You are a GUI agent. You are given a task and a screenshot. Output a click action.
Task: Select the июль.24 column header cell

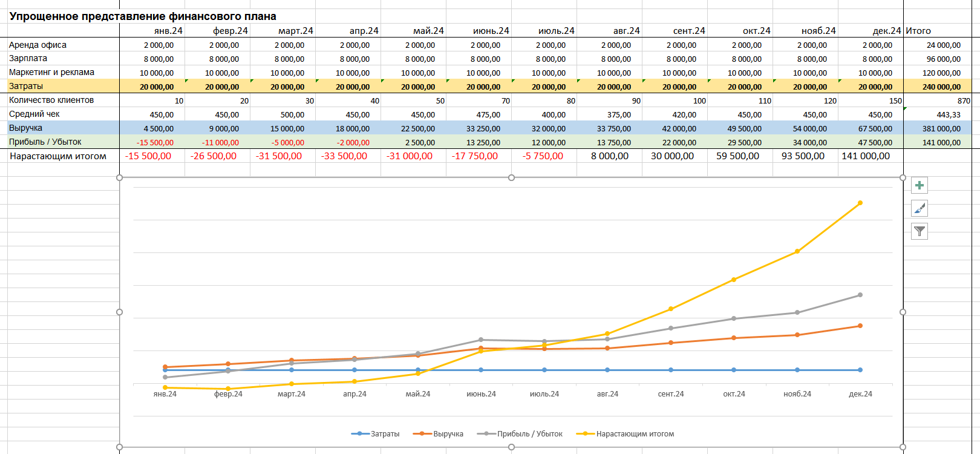pyautogui.click(x=544, y=30)
